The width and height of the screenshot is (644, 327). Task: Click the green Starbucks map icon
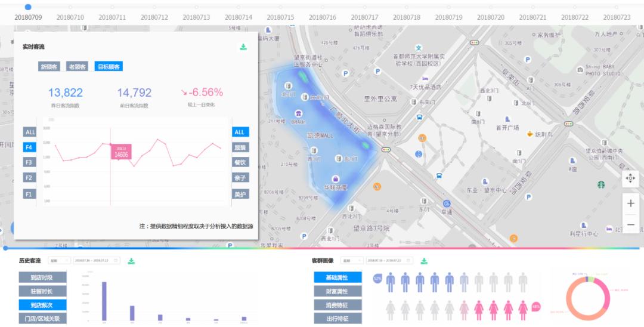601,184
